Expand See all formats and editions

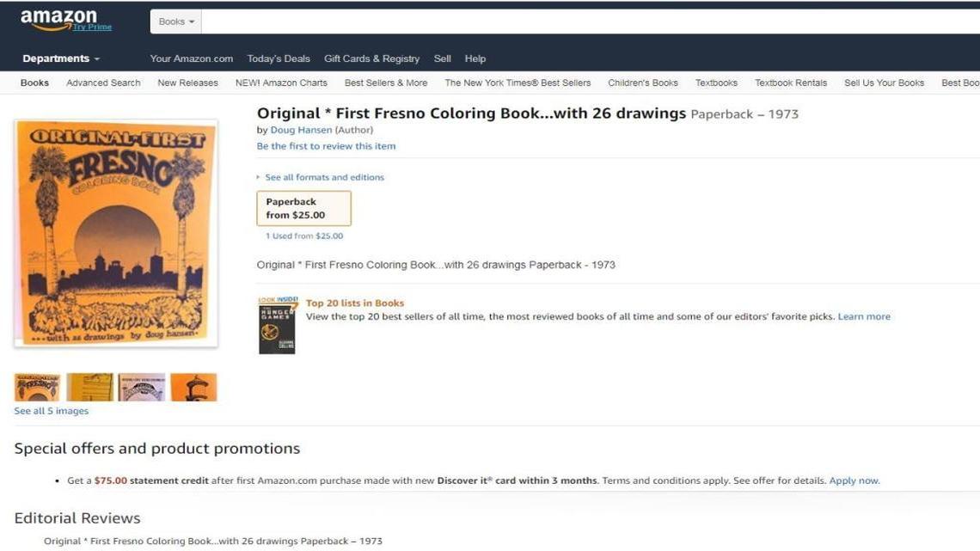click(x=324, y=176)
